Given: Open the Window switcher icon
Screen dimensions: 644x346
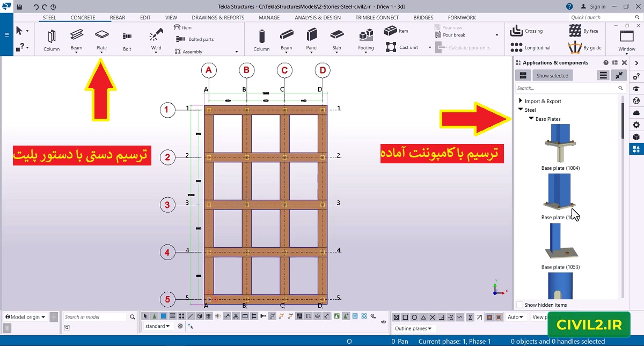Looking at the screenshot, I should coord(626,37).
